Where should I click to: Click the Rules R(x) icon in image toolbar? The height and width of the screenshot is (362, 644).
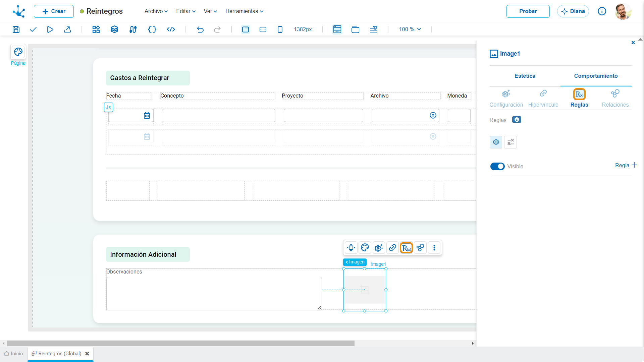pos(407,248)
